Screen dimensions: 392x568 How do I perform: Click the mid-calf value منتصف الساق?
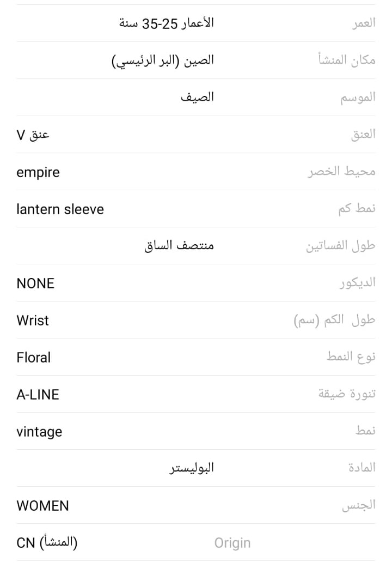coord(179,246)
